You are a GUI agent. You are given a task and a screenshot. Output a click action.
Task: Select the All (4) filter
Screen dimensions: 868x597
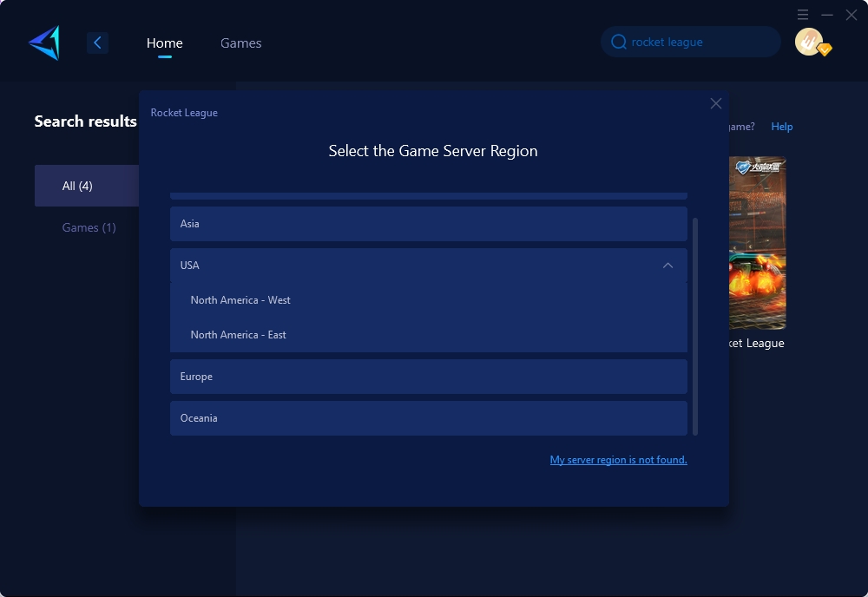(87, 186)
